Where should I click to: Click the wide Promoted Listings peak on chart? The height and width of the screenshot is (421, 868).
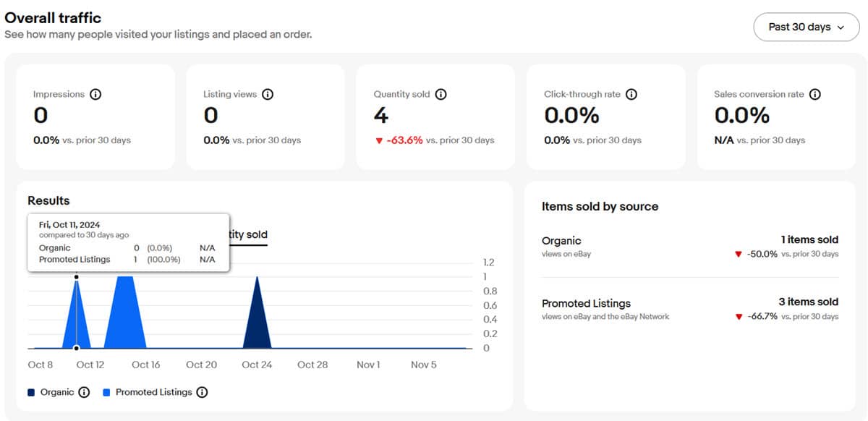(124, 311)
